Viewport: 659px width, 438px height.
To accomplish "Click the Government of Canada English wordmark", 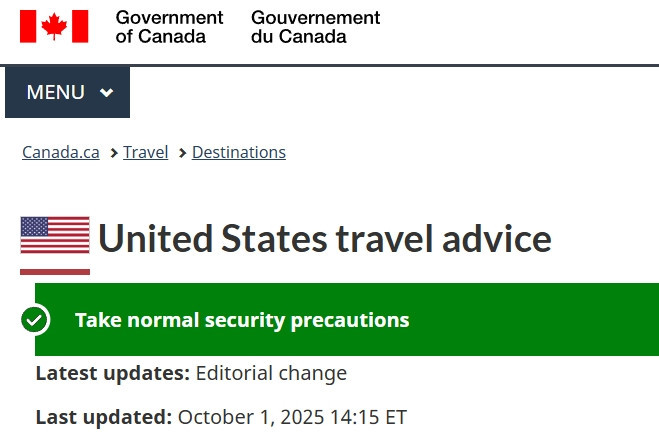I will pyautogui.click(x=169, y=27).
